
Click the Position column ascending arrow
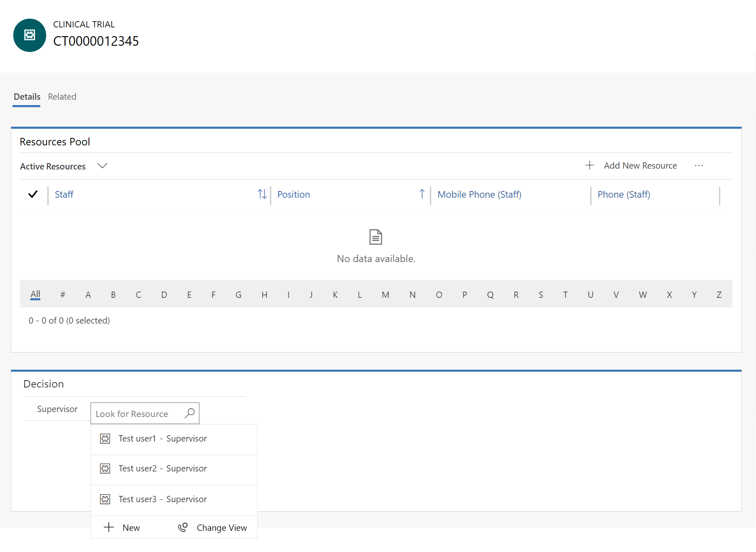pos(422,194)
